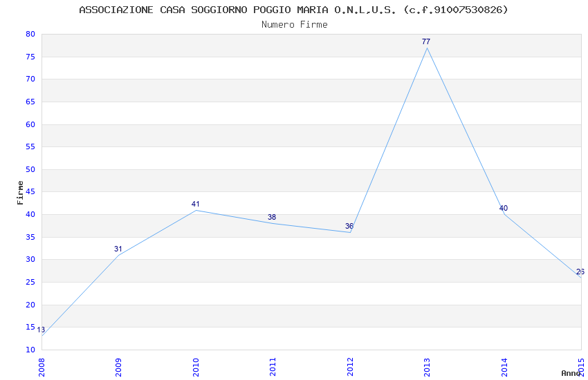Click the Anno x-axis label
588x380 pixels.
tap(571, 373)
